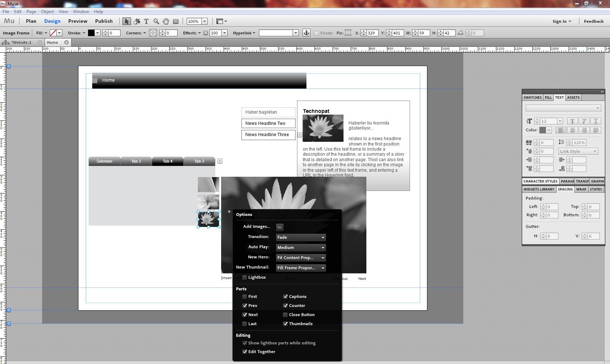Image resolution: width=610 pixels, height=364 pixels.
Task: Click the anchor link icon
Action: 306,33
